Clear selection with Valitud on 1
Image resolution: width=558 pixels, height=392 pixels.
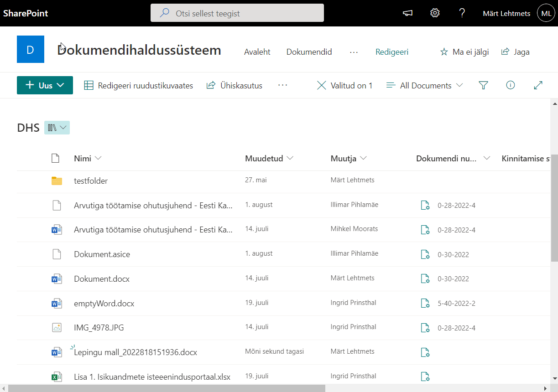point(344,85)
